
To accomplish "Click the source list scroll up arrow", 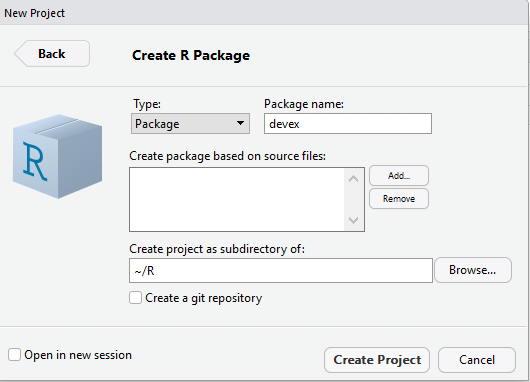I will 354,178.
